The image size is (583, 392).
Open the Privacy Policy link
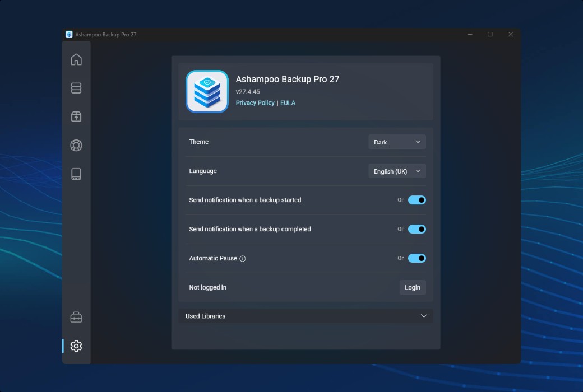pos(255,102)
